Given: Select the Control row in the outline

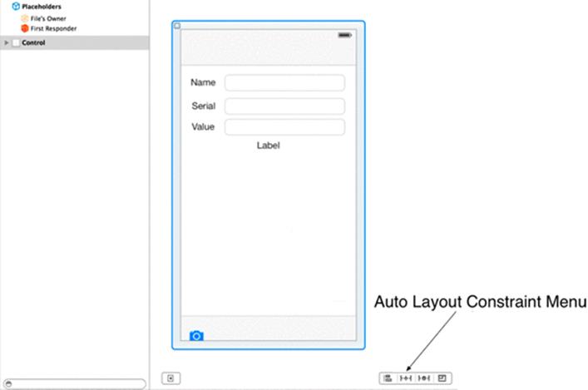Looking at the screenshot, I should point(75,42).
